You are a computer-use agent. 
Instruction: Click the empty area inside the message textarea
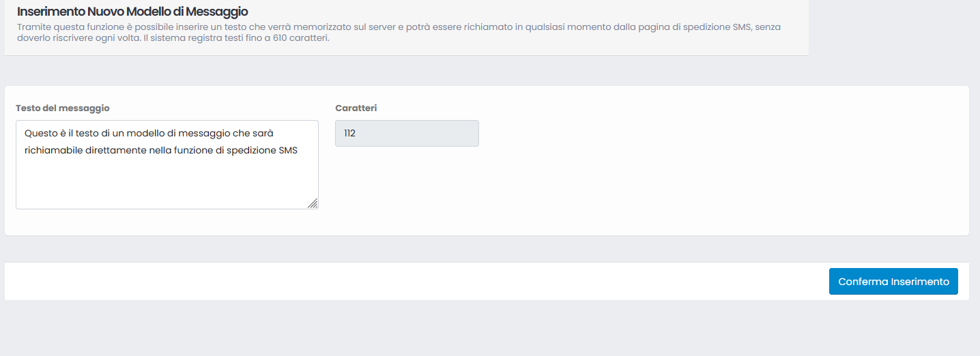(x=167, y=184)
